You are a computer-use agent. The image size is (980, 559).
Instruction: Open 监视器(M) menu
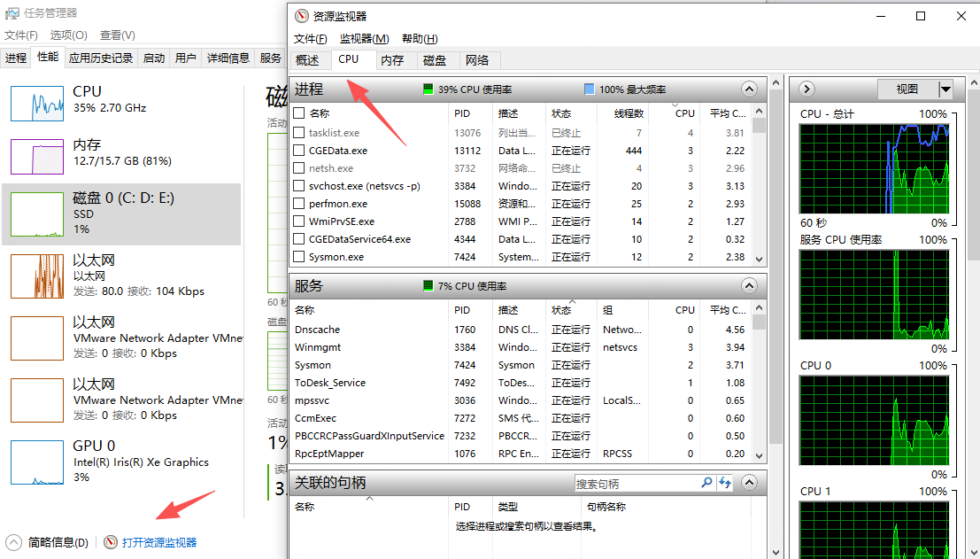365,39
